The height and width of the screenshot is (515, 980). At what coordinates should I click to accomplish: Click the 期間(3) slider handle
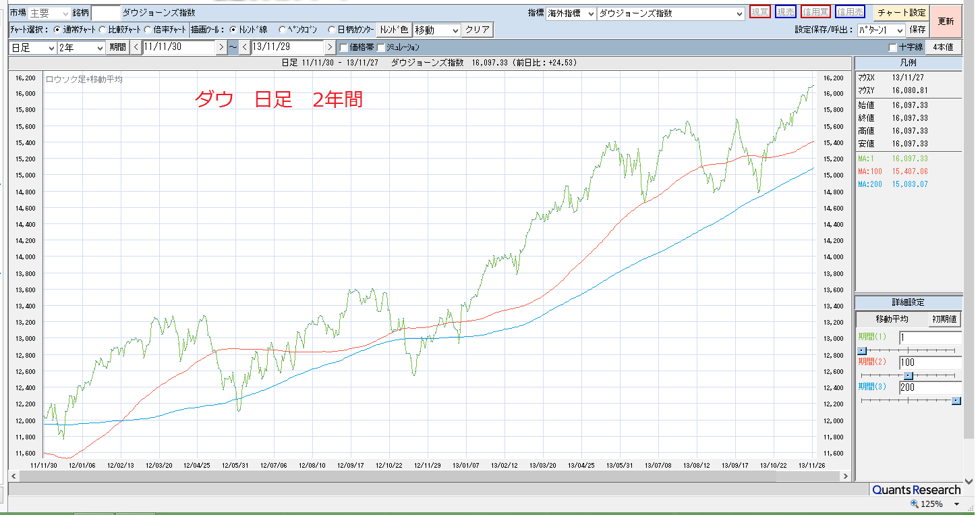[x=956, y=400]
